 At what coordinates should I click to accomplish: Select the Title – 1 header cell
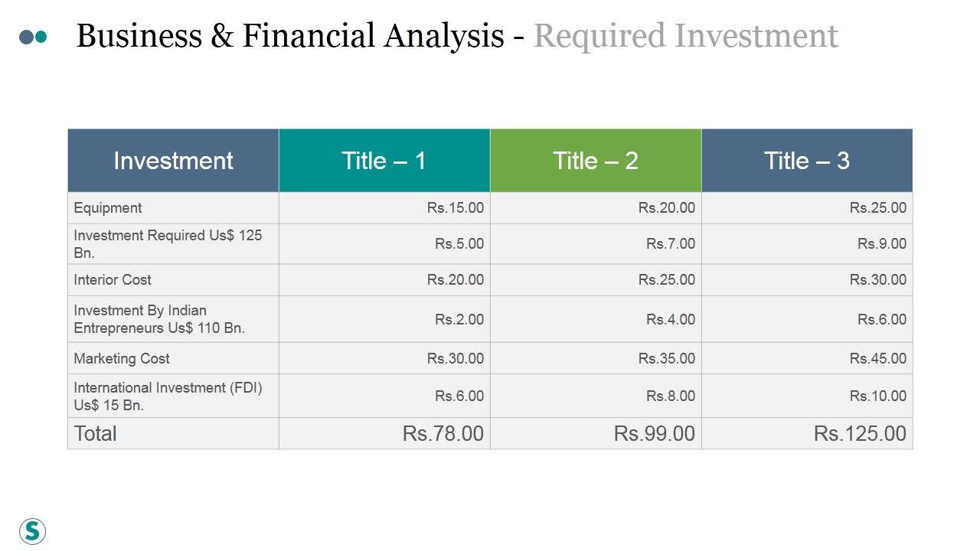pos(384,161)
